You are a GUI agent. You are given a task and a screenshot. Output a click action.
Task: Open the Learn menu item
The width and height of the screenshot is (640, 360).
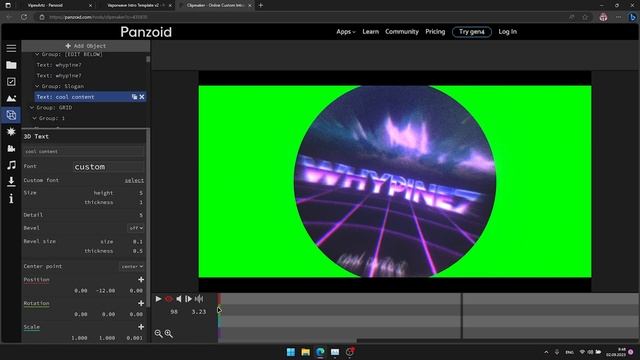click(371, 31)
